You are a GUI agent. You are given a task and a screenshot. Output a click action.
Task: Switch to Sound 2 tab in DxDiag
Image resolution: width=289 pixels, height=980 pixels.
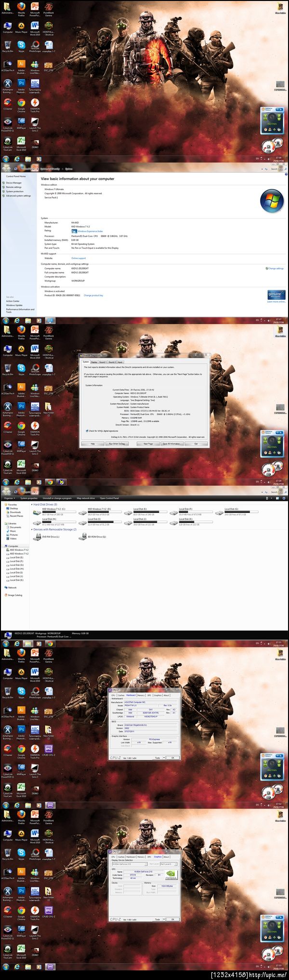[111, 362]
